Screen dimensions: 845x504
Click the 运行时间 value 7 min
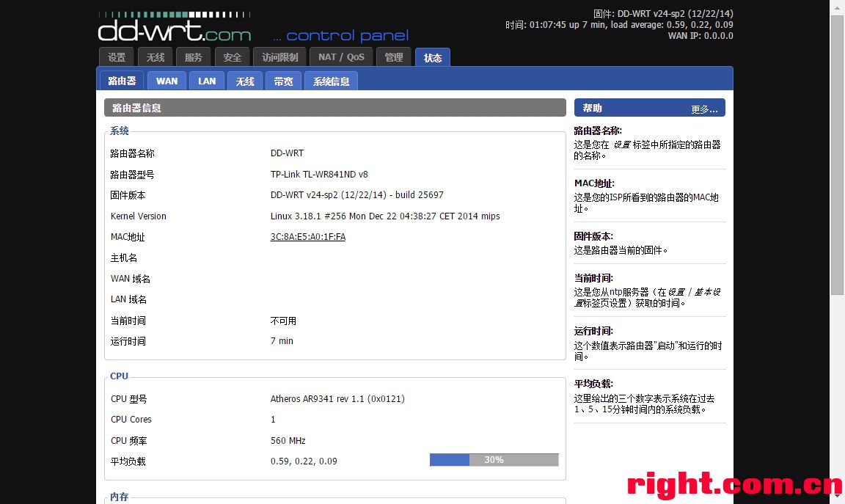pyautogui.click(x=282, y=340)
